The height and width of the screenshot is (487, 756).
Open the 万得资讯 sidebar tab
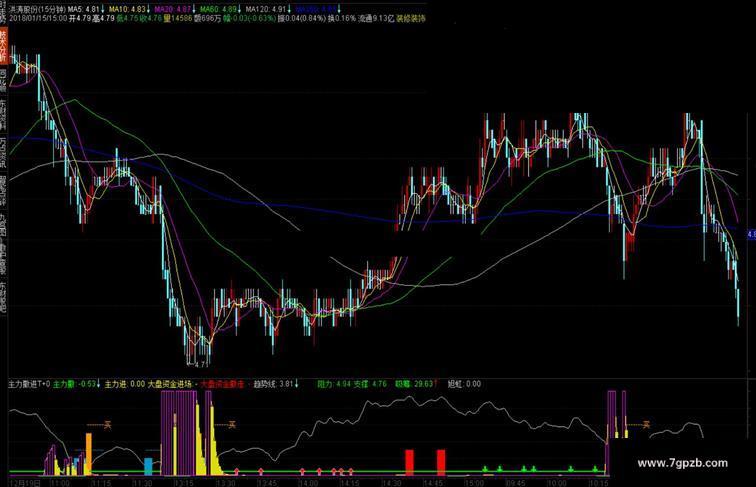(x=3, y=152)
